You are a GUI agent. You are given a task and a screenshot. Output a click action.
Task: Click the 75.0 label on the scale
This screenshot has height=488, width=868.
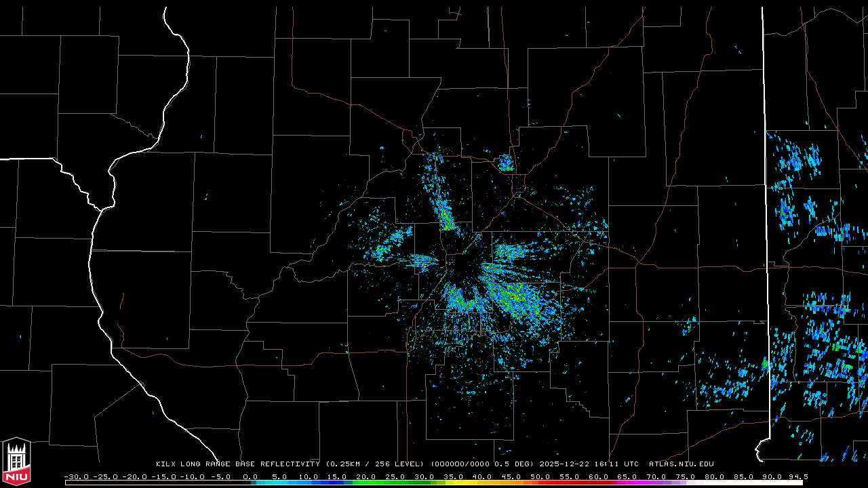[x=685, y=477]
